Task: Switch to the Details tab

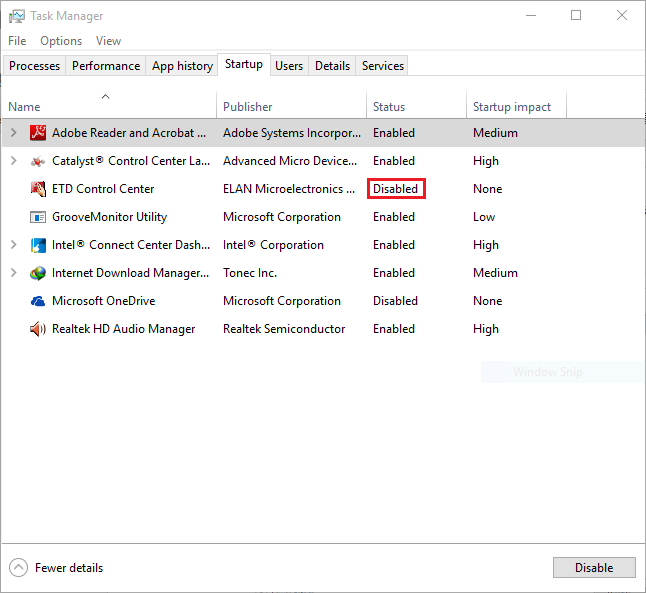Action: pos(332,66)
